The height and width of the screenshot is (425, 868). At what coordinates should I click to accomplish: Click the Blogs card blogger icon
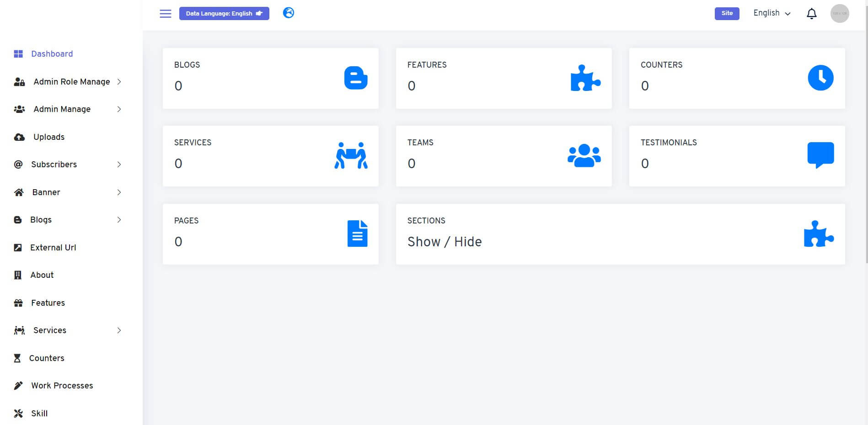pyautogui.click(x=356, y=78)
